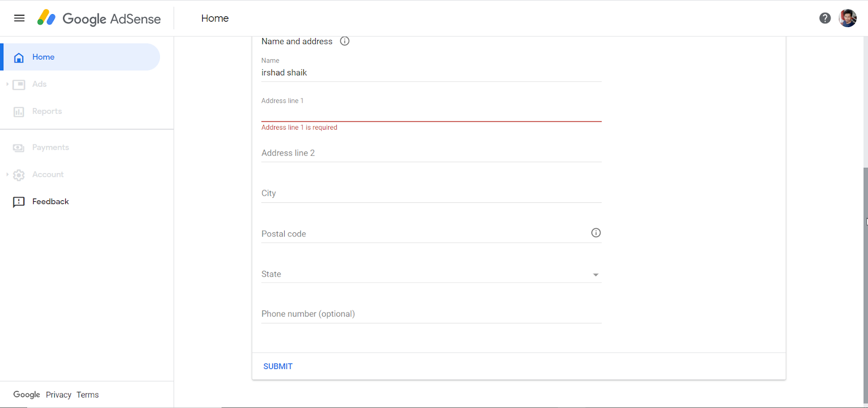The image size is (868, 408).
Task: Click the Postal code info icon
Action: (x=596, y=233)
